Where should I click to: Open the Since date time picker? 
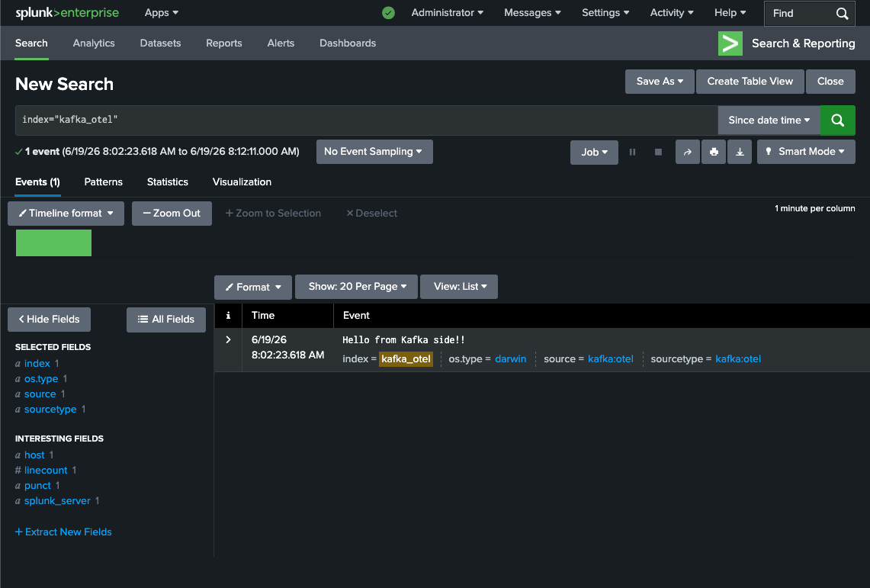[769, 120]
